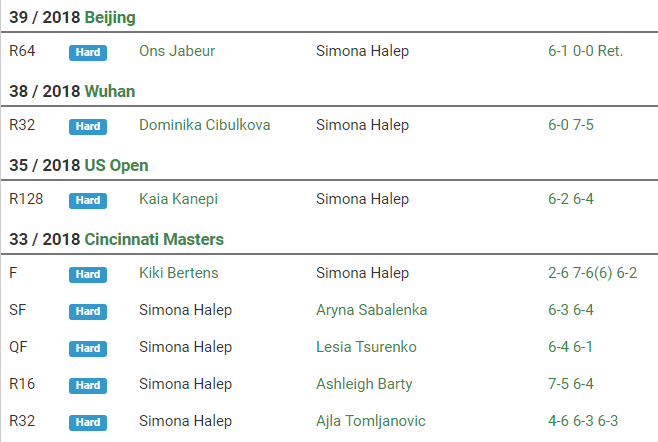The image size is (658, 442).
Task: Go to Ashleigh Barty's profile
Action: 364,384
